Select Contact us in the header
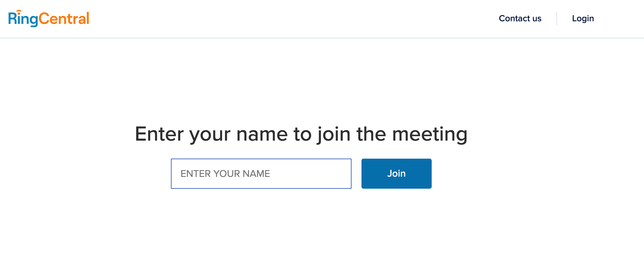 [x=520, y=18]
